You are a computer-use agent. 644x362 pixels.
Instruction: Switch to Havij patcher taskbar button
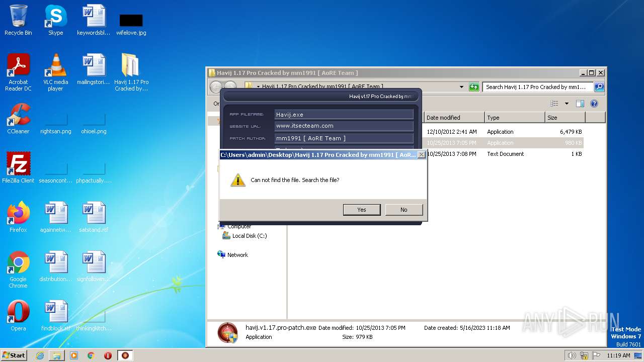point(125,355)
